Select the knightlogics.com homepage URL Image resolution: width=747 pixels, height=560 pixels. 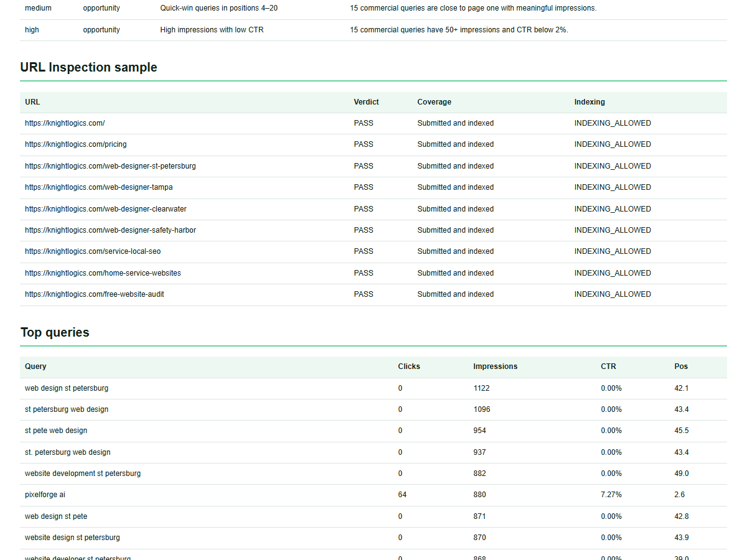click(x=65, y=123)
